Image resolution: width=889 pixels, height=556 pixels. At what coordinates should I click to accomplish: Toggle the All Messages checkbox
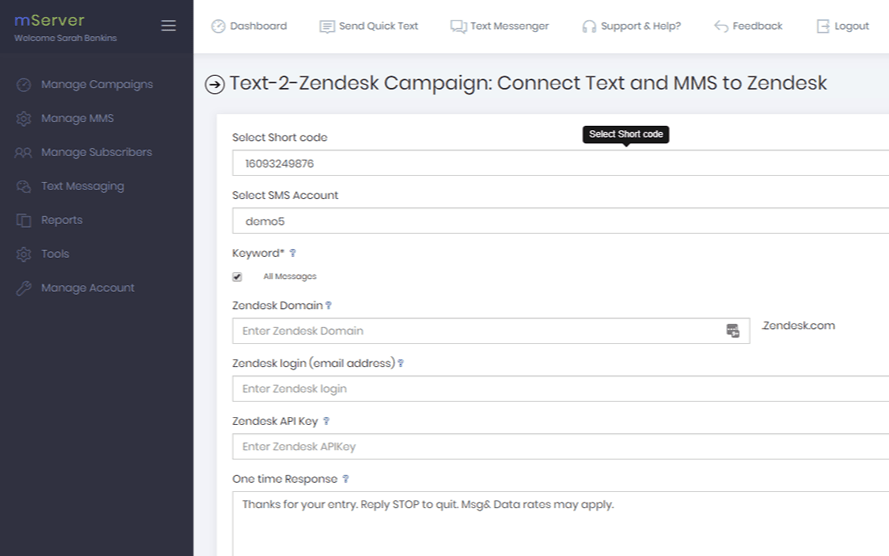pyautogui.click(x=237, y=277)
